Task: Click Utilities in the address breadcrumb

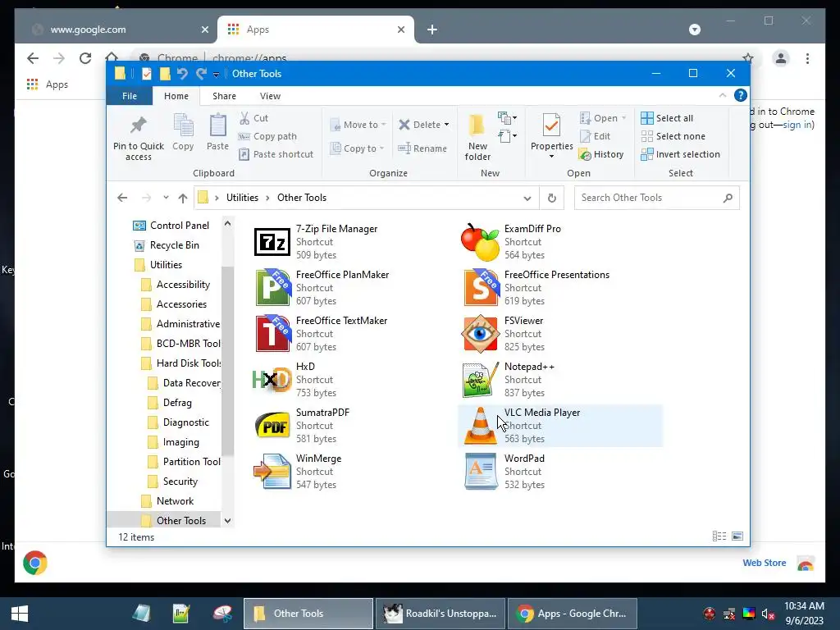Action: click(242, 198)
